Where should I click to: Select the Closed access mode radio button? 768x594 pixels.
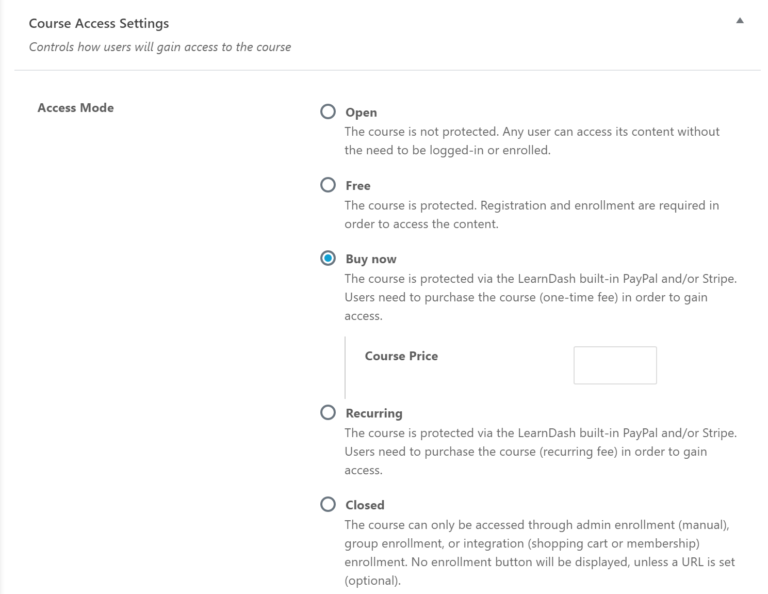327,505
